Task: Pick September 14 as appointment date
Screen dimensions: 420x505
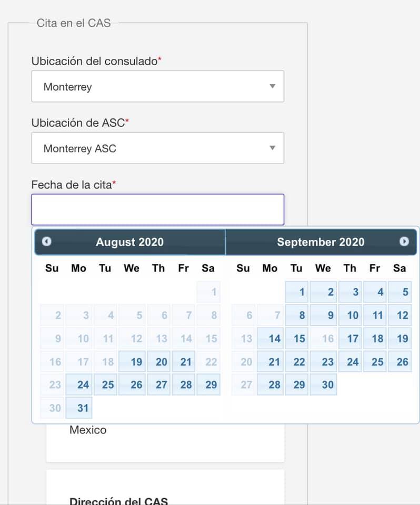Action: [x=270, y=338]
